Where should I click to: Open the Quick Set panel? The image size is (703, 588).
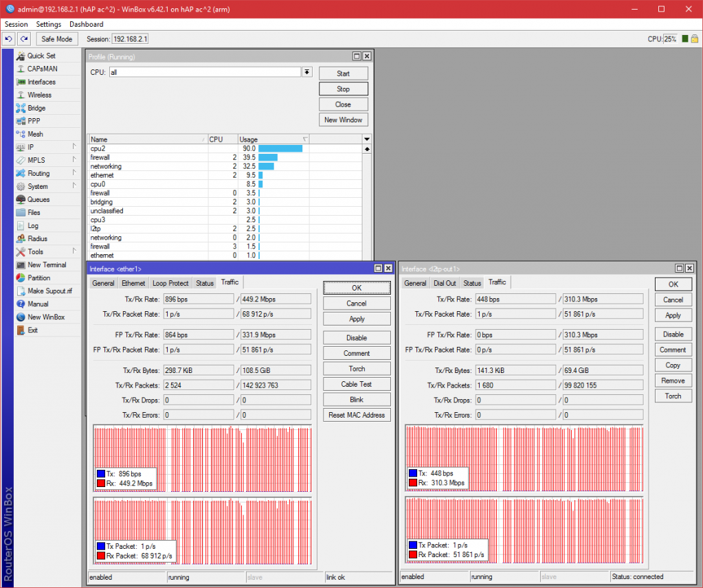click(41, 56)
